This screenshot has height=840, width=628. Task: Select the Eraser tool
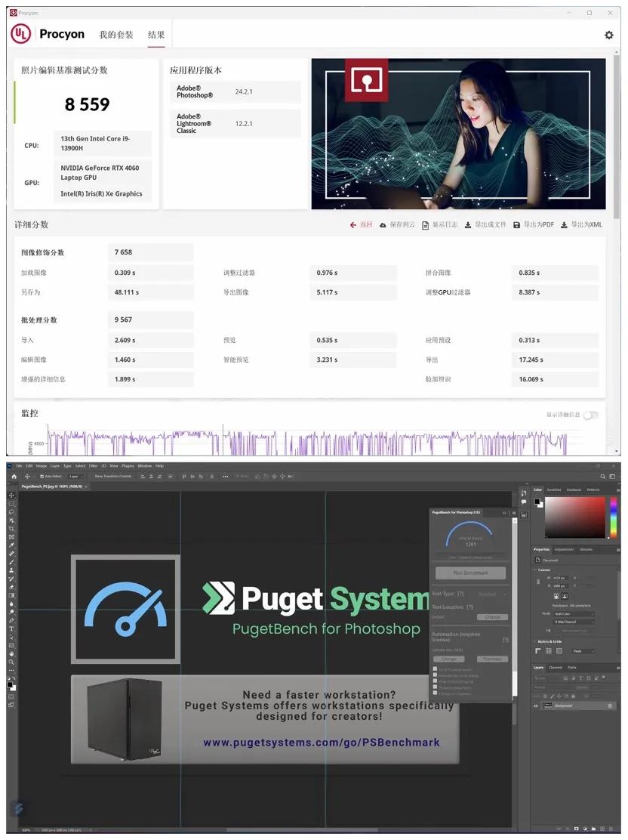11,587
